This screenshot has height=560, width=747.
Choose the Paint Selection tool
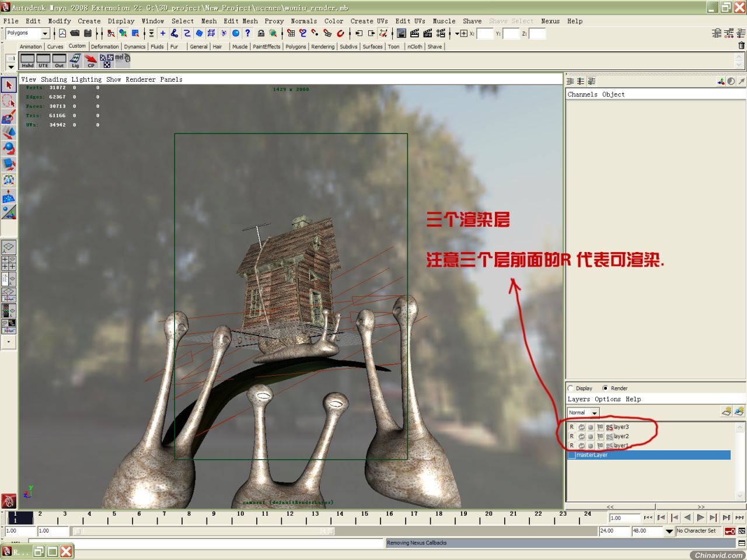pyautogui.click(x=8, y=117)
